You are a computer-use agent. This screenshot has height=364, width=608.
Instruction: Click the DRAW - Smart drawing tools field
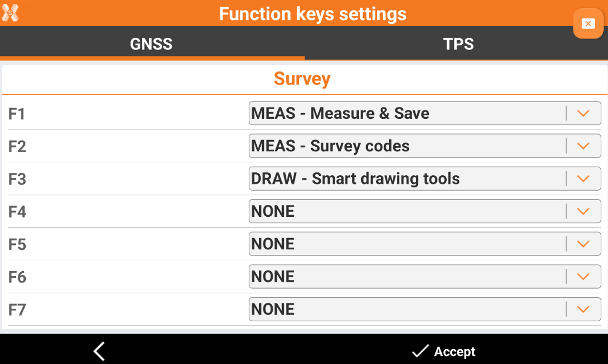[405, 178]
